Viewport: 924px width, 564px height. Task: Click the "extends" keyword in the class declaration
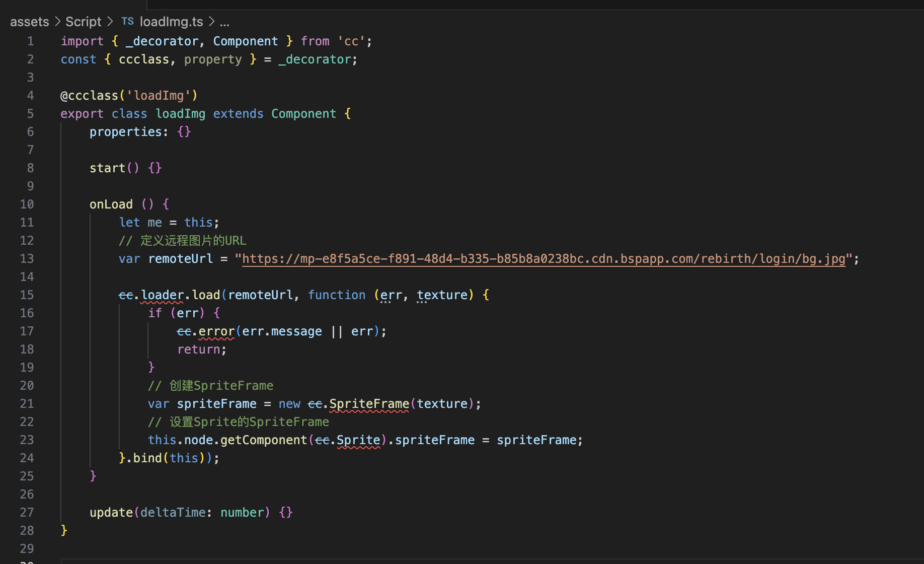tap(238, 114)
